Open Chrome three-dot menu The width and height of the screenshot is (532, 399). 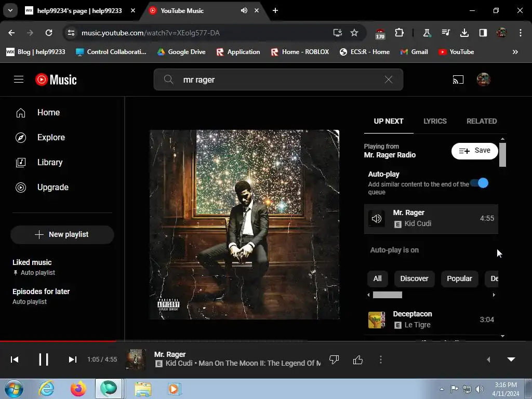click(521, 33)
